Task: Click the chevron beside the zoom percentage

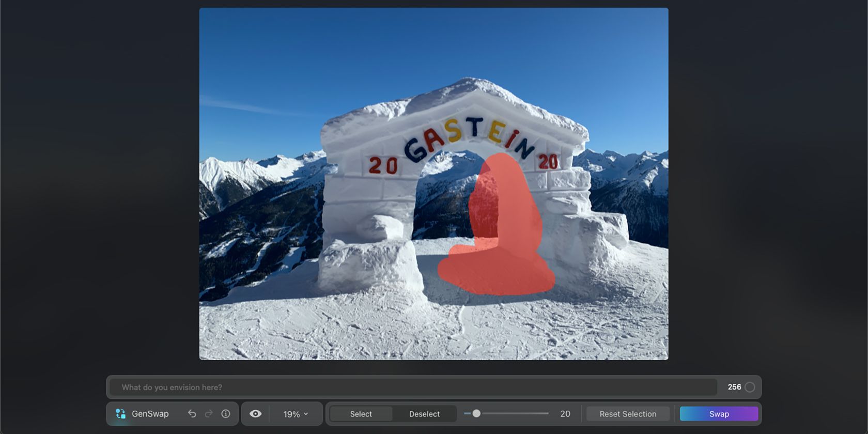Action: tap(306, 414)
